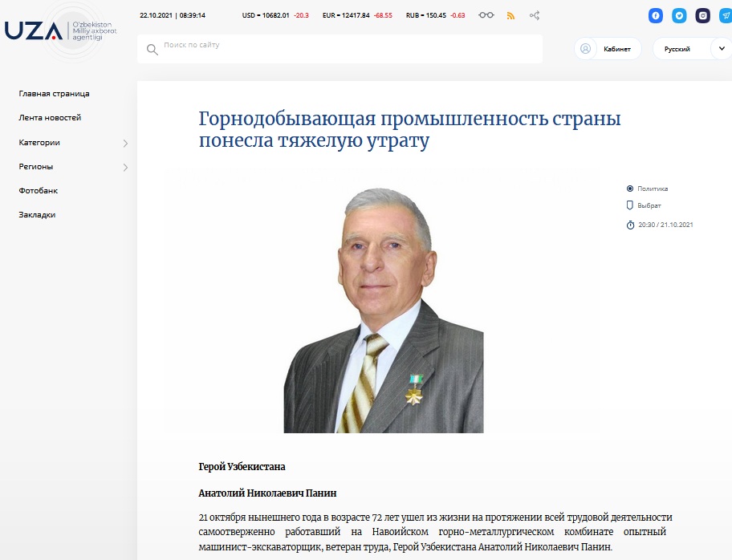Open the Закладки sidebar item
The image size is (732, 560).
37,215
